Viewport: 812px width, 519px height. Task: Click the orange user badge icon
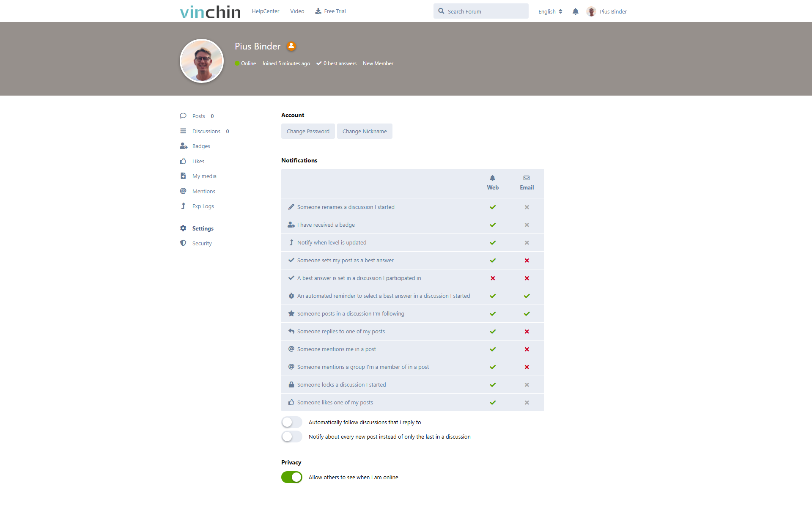coord(291,46)
